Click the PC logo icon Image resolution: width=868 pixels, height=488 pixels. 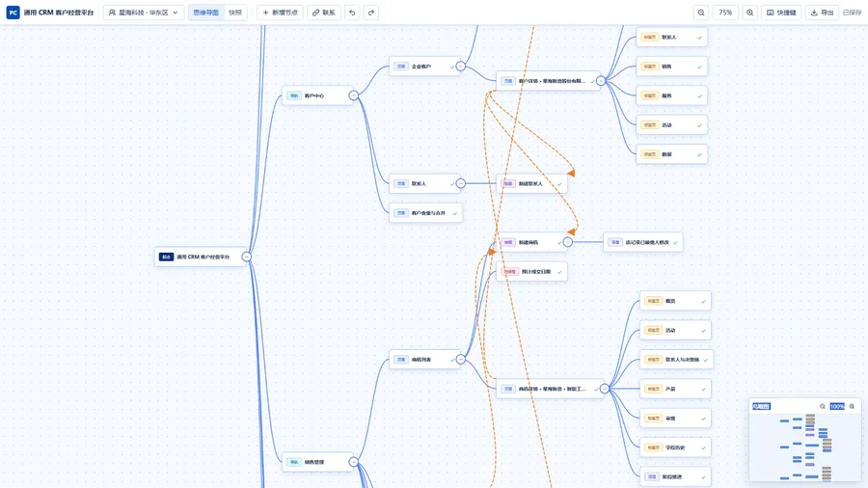pyautogui.click(x=13, y=13)
